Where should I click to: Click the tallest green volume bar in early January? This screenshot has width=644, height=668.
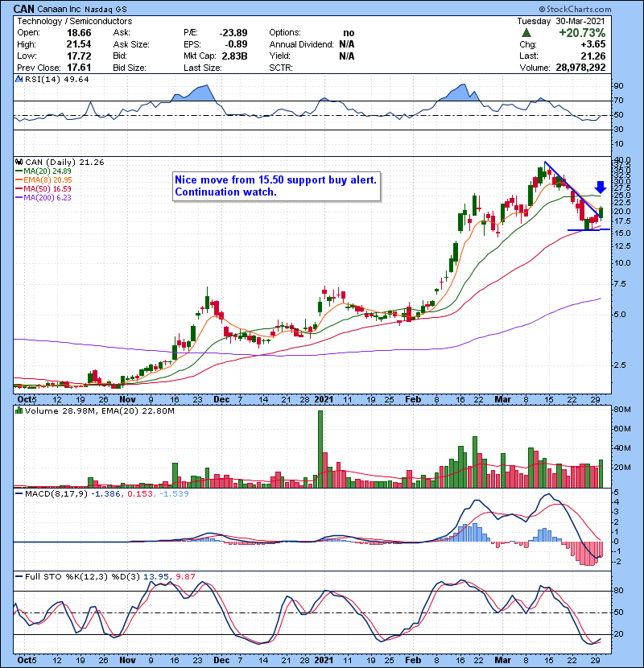(320, 449)
